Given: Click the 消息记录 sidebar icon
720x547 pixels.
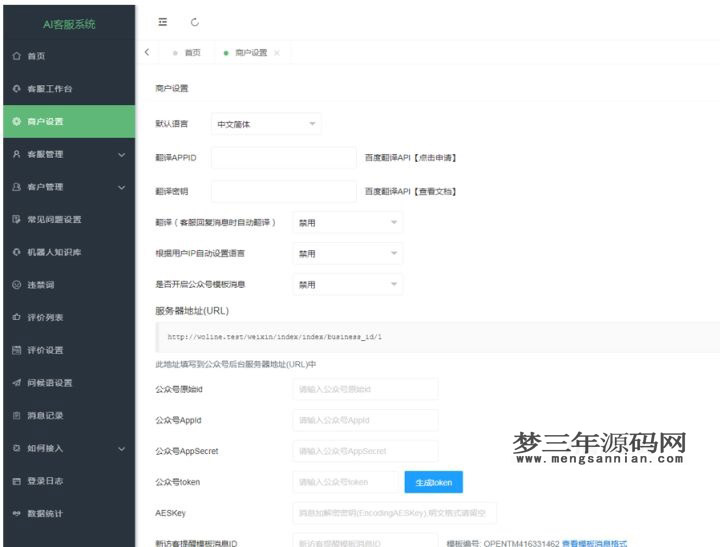Looking at the screenshot, I should 17,416.
